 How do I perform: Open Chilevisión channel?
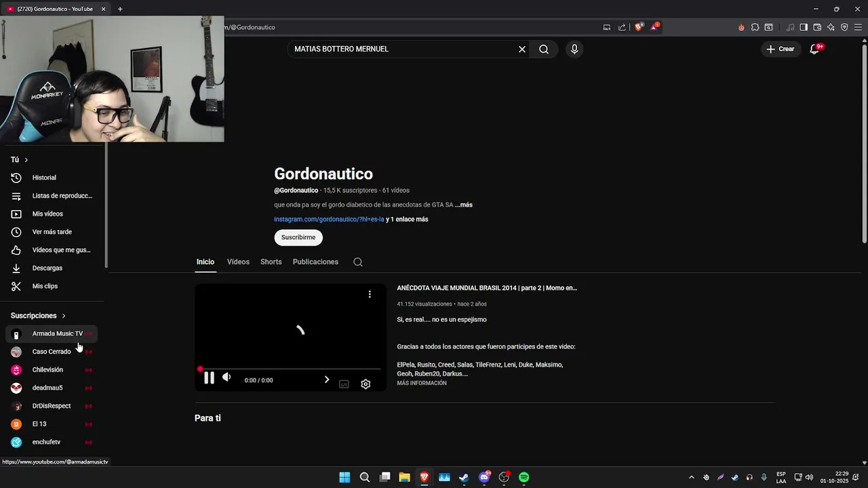[x=52, y=369]
